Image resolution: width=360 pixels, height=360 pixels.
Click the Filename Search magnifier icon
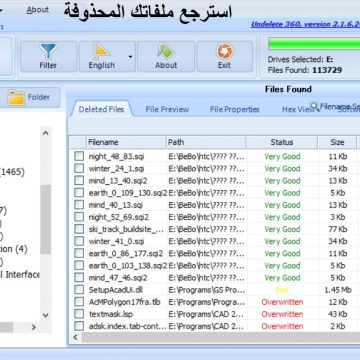point(314,106)
